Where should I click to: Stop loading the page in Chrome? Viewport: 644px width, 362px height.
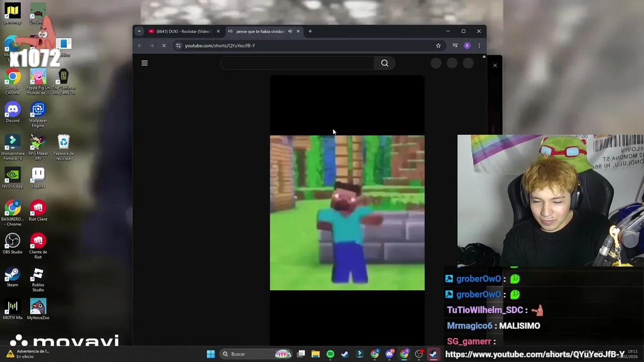click(x=164, y=46)
